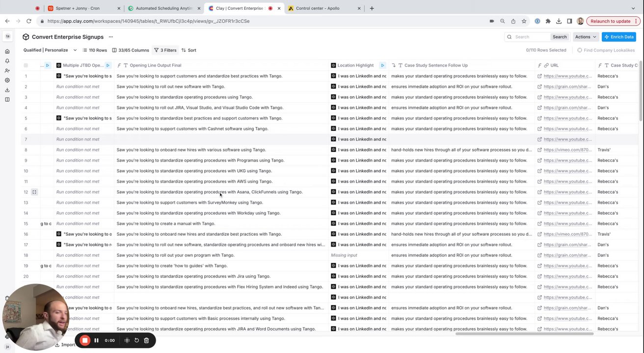Viewport: 644px width, 353px height.
Task: Click the book panel icon in sidebar
Action: 7,100
